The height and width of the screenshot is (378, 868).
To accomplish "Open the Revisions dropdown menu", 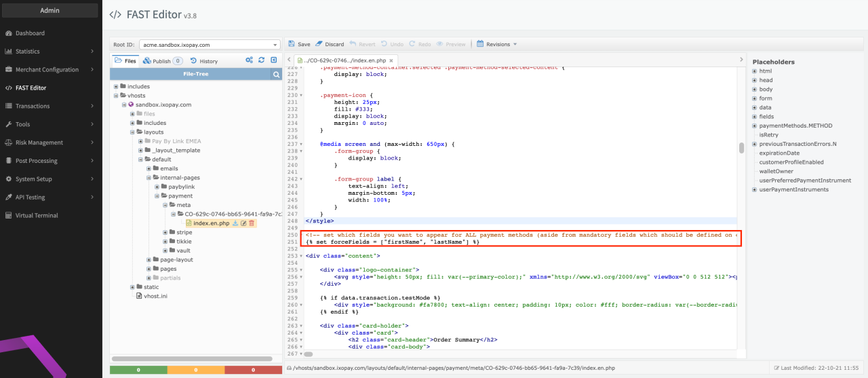I will point(497,44).
